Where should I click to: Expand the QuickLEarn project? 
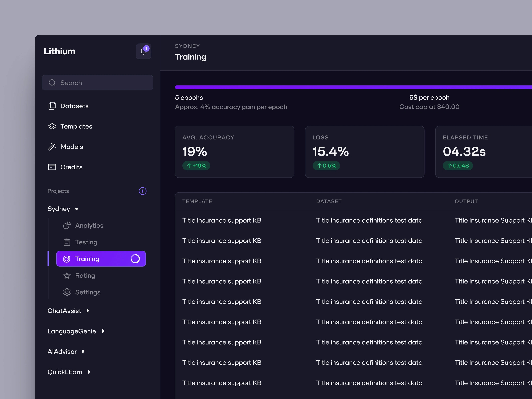(89, 372)
